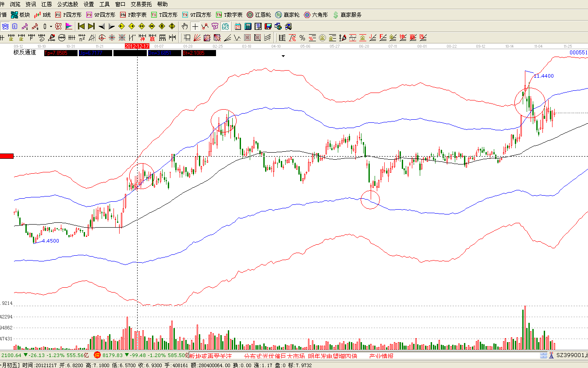Click the red floppy disk save icon
Screen dimensions: 588x368
click(268, 26)
